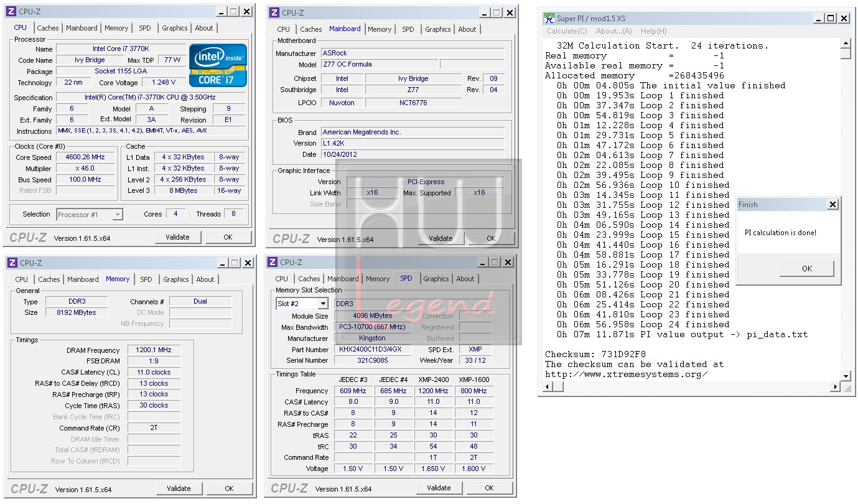Click the Intel Core i7 logo badge

[218, 65]
